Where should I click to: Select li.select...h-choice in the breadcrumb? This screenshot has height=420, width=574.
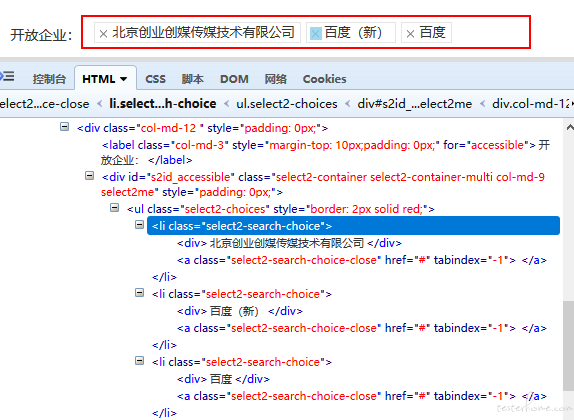tap(163, 104)
